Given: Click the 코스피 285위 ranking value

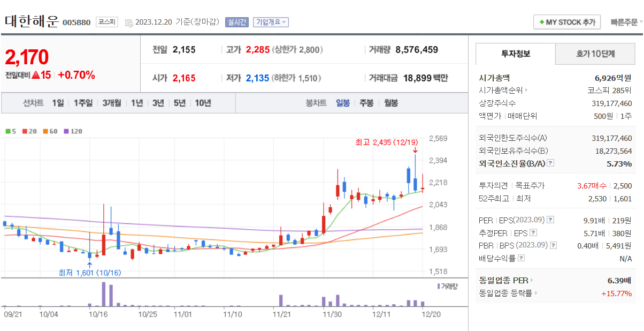Looking at the screenshot, I should pos(610,91).
